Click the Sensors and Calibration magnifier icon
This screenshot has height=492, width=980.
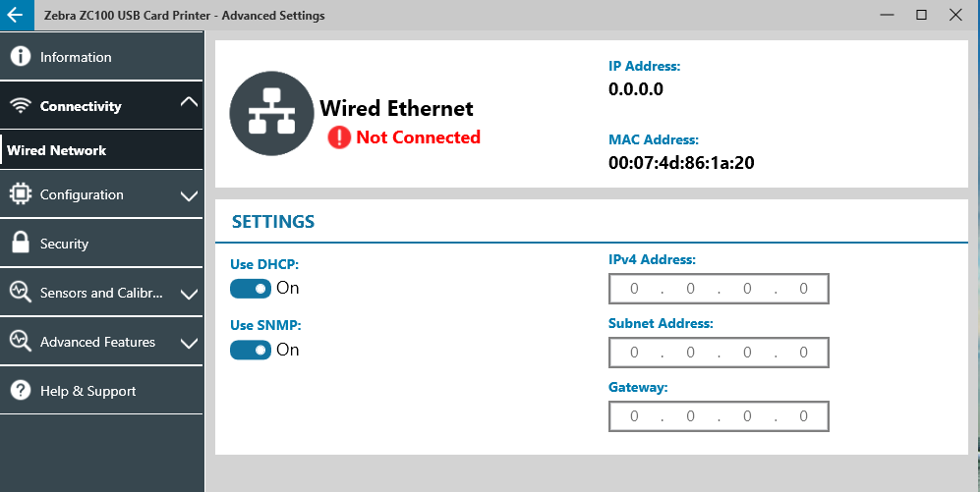click(21, 293)
